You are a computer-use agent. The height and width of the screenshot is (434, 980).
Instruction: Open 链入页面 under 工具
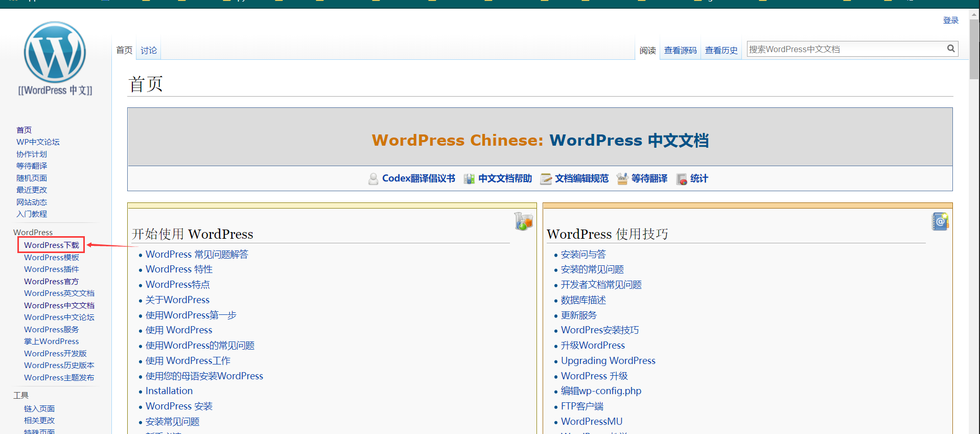[x=39, y=408]
